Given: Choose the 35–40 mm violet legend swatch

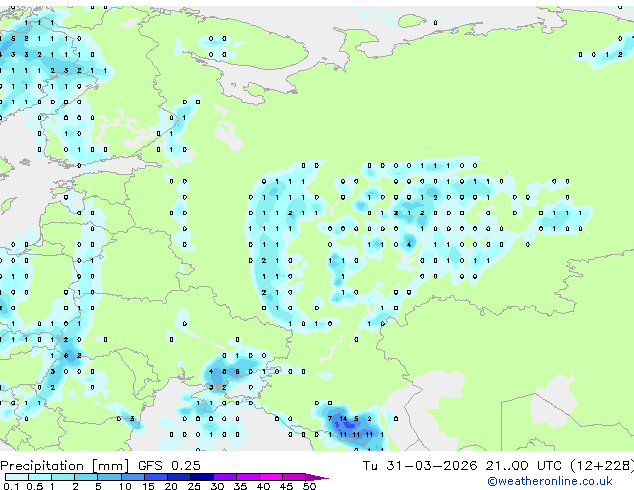Looking at the screenshot, I should [247, 477].
